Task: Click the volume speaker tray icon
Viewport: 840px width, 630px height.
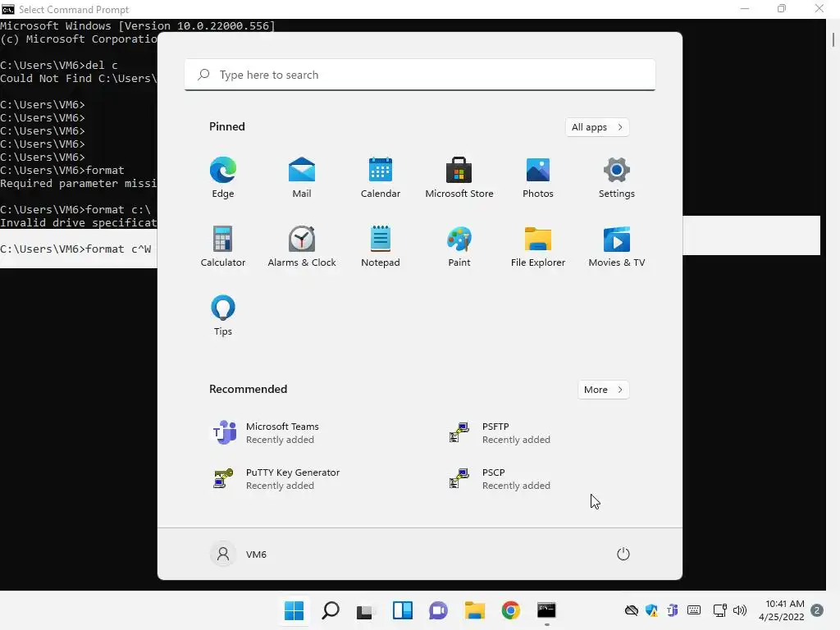Action: pyautogui.click(x=740, y=610)
